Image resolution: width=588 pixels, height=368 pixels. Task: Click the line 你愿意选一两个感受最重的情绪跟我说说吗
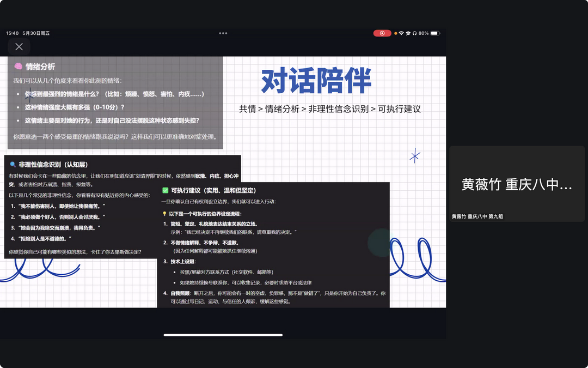[116, 137]
